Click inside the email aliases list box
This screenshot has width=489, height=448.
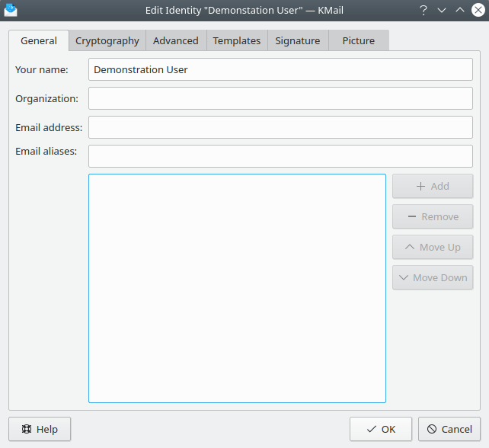[237, 288]
